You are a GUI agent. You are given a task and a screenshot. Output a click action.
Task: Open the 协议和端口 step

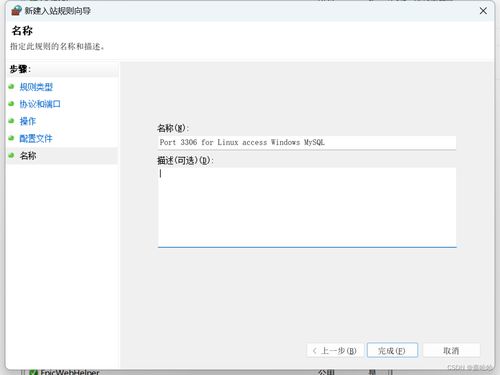coord(40,104)
